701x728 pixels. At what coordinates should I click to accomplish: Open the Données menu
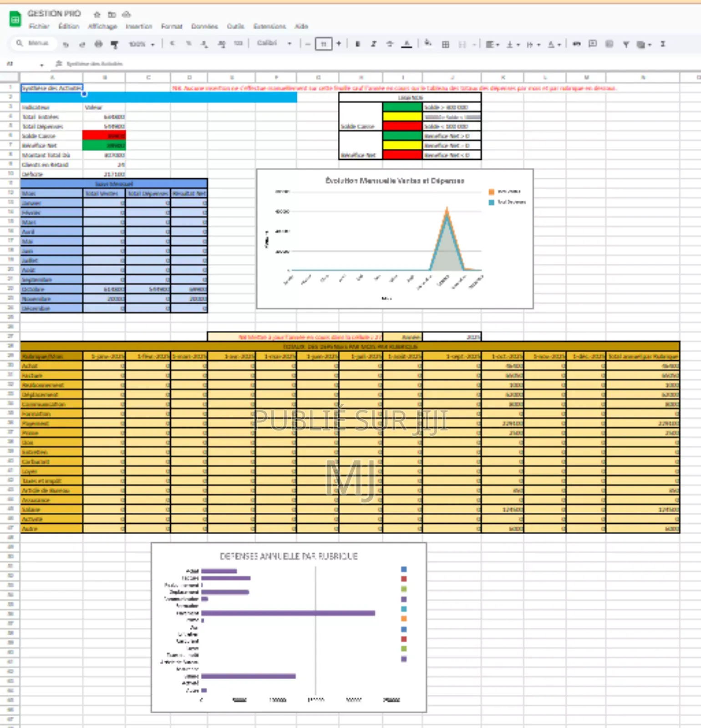[x=204, y=26]
